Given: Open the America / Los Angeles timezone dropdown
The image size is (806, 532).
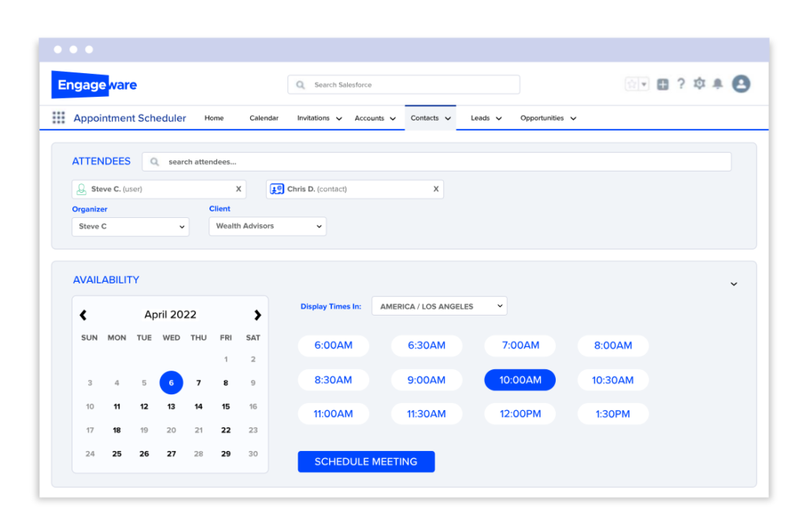Looking at the screenshot, I should tap(438, 305).
